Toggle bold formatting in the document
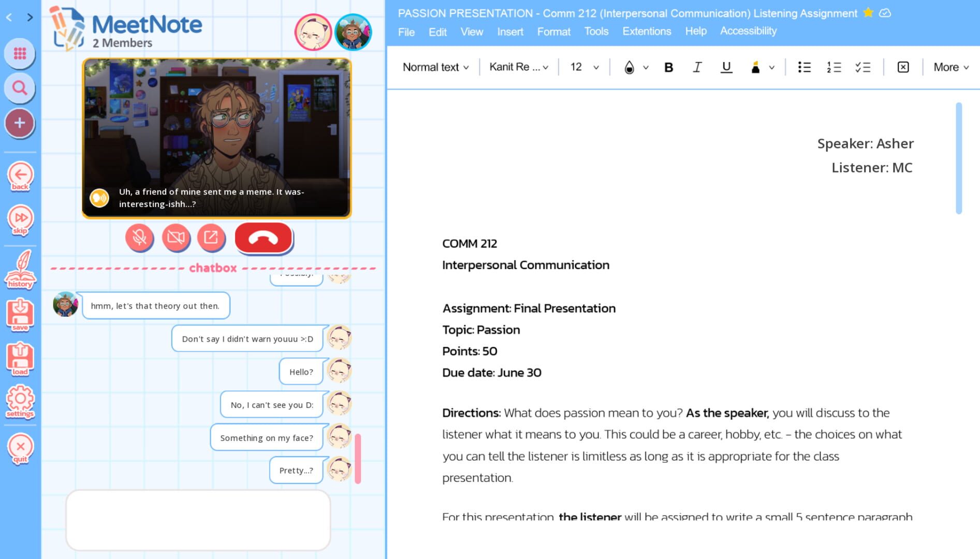980x559 pixels. (668, 67)
